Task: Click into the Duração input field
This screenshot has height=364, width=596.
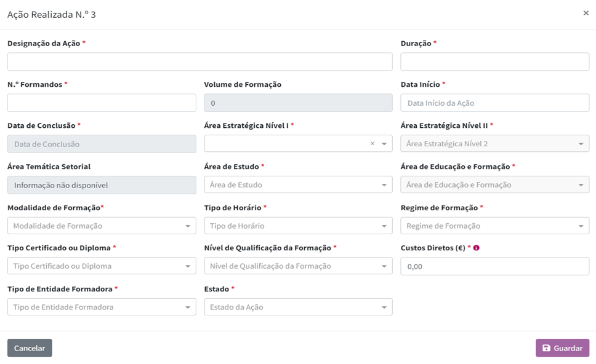Action: [x=494, y=61]
